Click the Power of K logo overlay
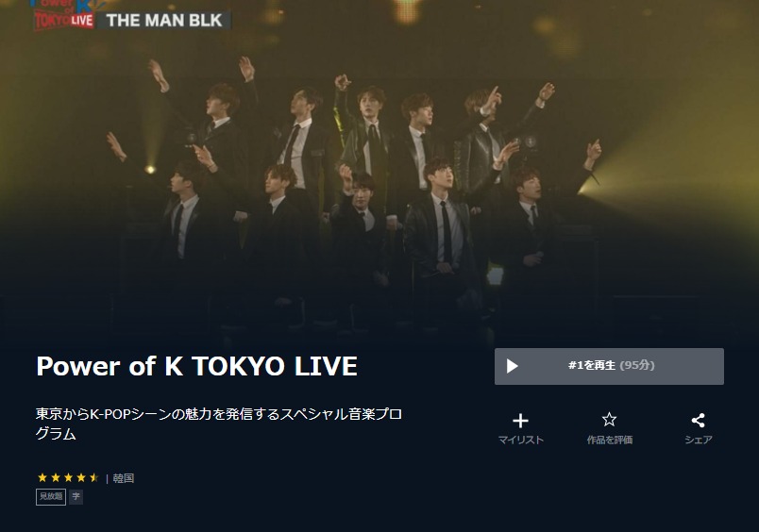Screen dimensions: 759x532 click(63, 16)
